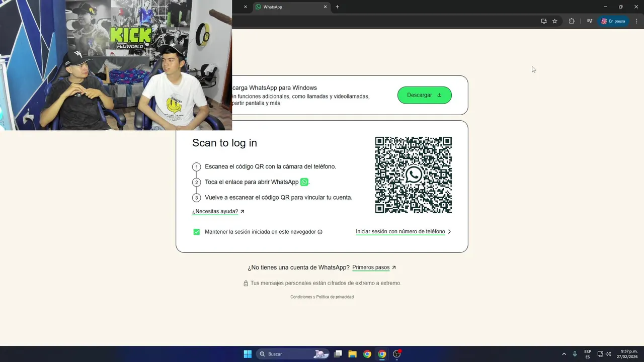Minimize the Chrome window
This screenshot has height=362, width=644.
(x=605, y=7)
